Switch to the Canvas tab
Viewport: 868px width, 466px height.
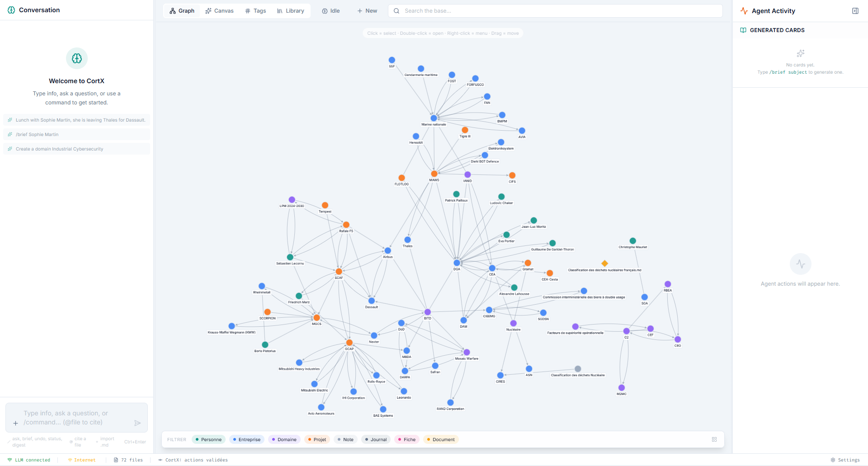[x=219, y=10]
